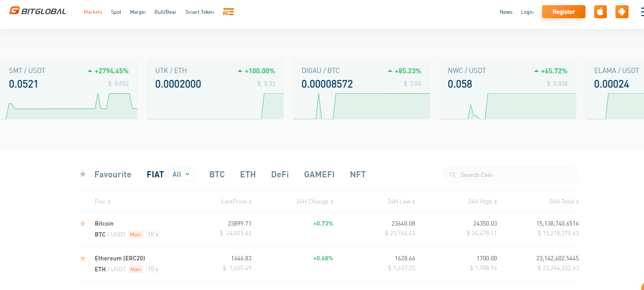Screen dimensions: 644x290
Task: Go to Spot trading
Action: pos(116,12)
